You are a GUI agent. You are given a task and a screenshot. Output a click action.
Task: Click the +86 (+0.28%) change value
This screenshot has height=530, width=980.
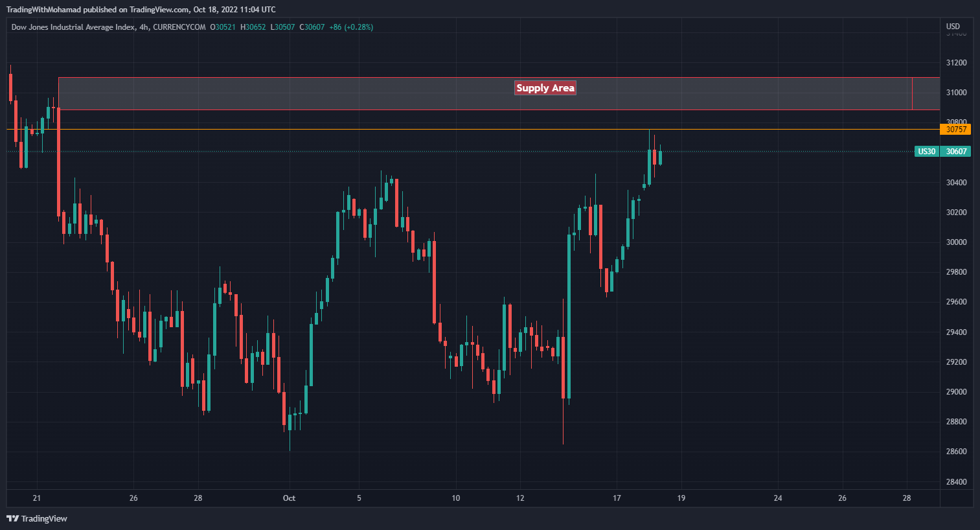click(351, 27)
